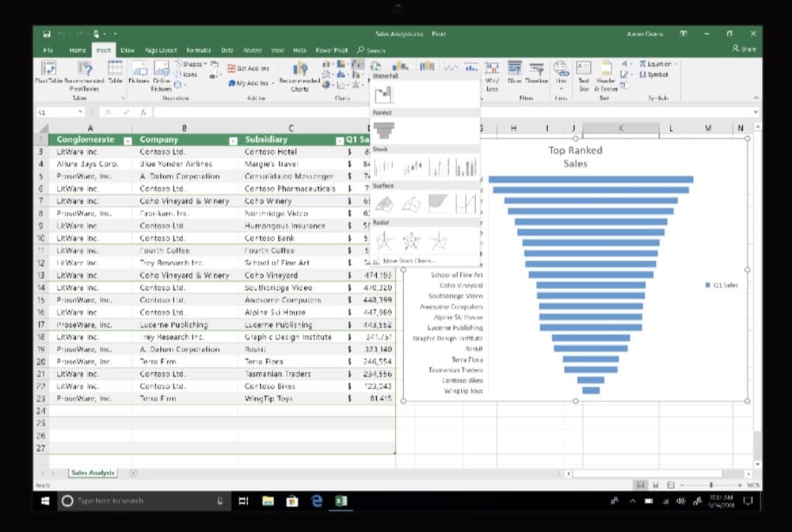Choose the filled Radar chart type

[439, 241]
